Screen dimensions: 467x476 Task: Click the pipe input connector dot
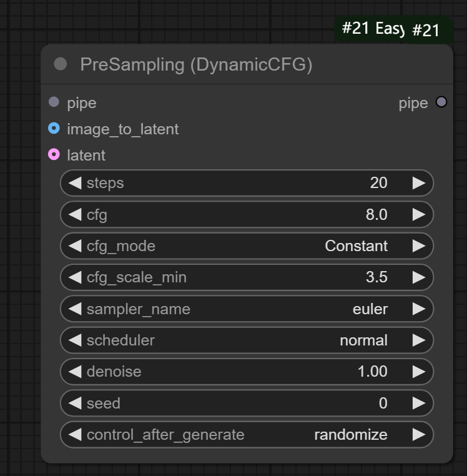pyautogui.click(x=54, y=102)
